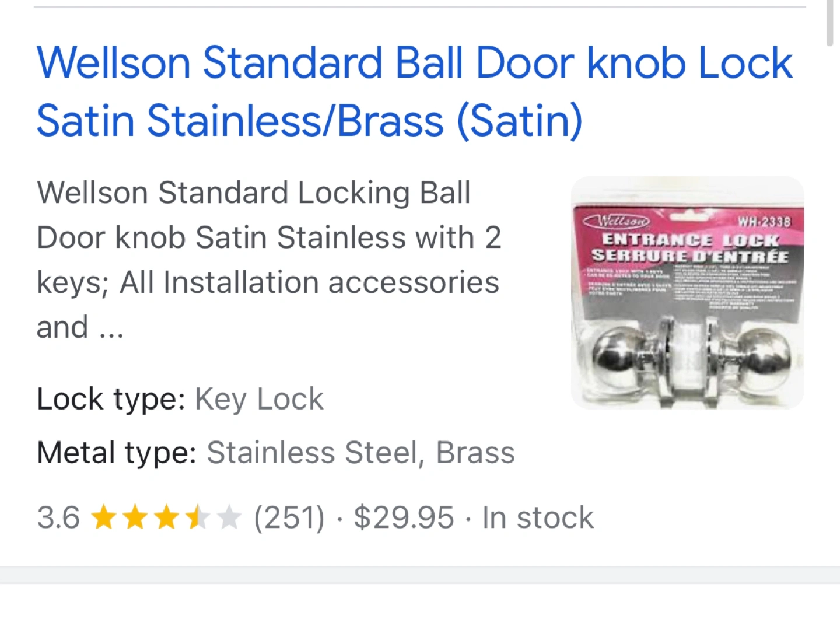Open the door knob product thumbnail image
840x626 pixels.
[x=688, y=292]
